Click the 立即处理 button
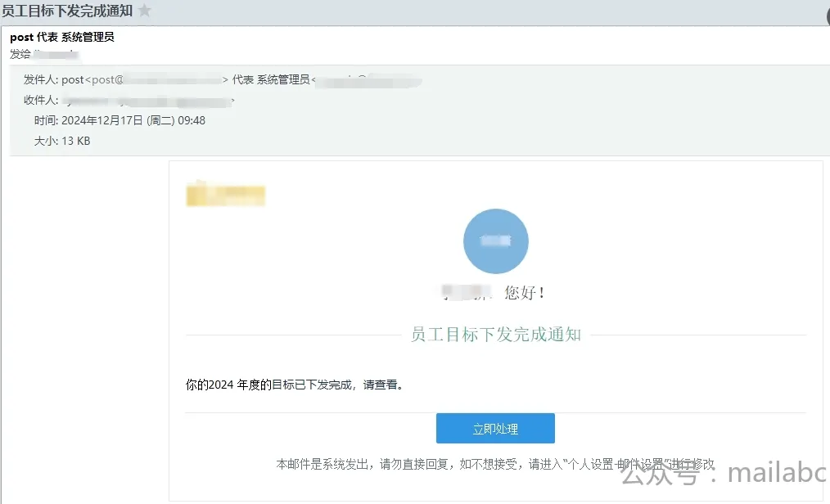Screen dimensions: 830x504 (495, 429)
